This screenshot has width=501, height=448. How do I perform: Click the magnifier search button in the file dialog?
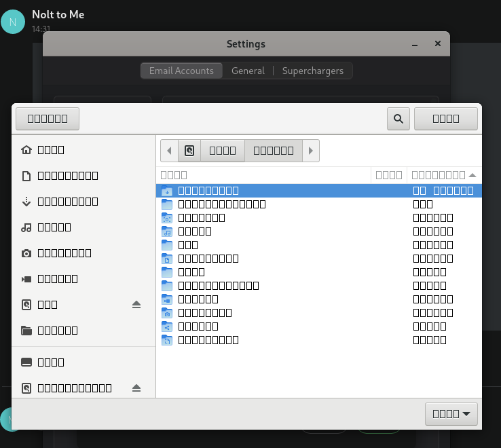point(398,119)
